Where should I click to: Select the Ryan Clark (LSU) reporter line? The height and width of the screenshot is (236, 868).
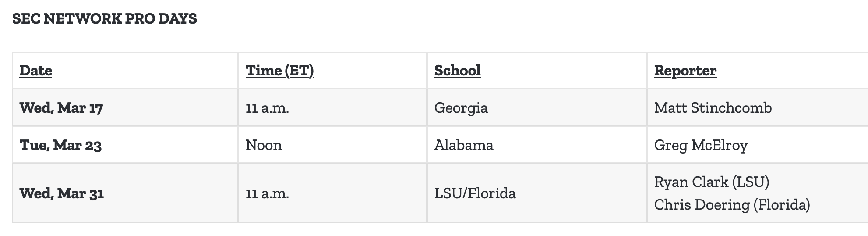coord(711,182)
